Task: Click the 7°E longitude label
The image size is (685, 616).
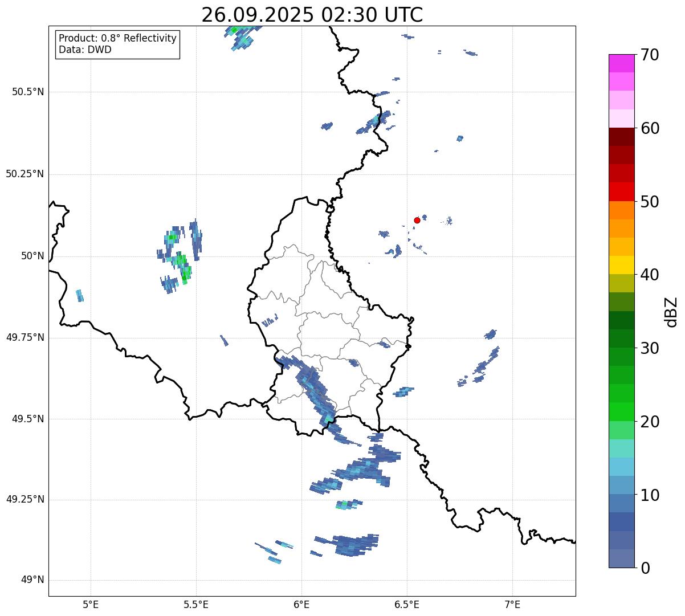Action: click(512, 604)
